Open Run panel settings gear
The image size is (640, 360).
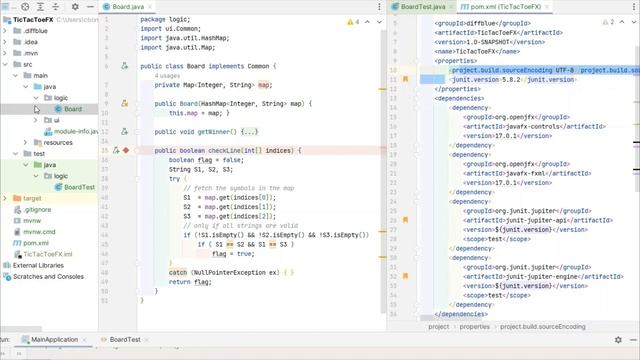point(618,340)
